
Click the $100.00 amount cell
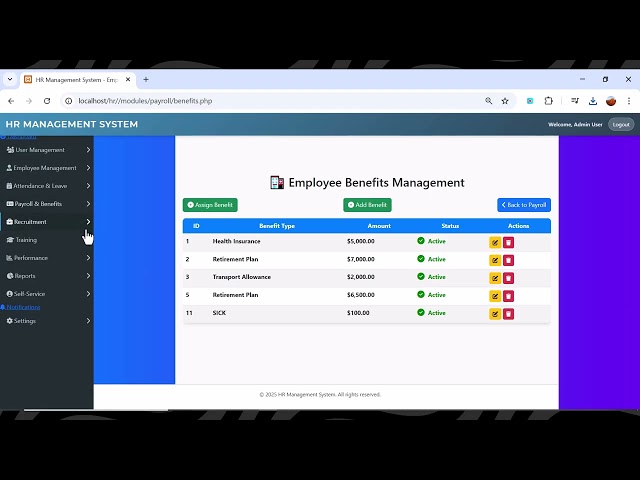[358, 313]
